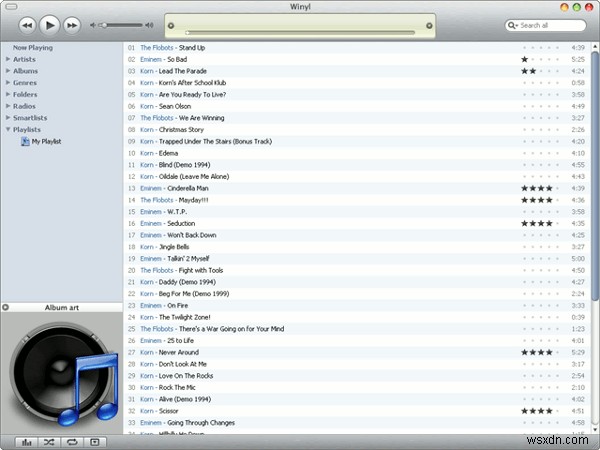Image resolution: width=600 pixels, height=450 pixels.
Task: Click right round button in display panel
Action: pyautogui.click(x=429, y=26)
